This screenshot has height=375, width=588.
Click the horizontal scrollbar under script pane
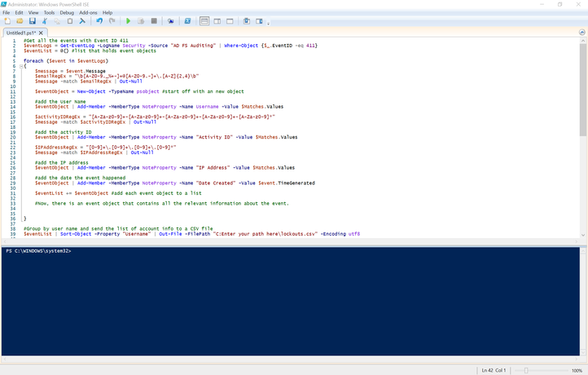click(x=291, y=241)
